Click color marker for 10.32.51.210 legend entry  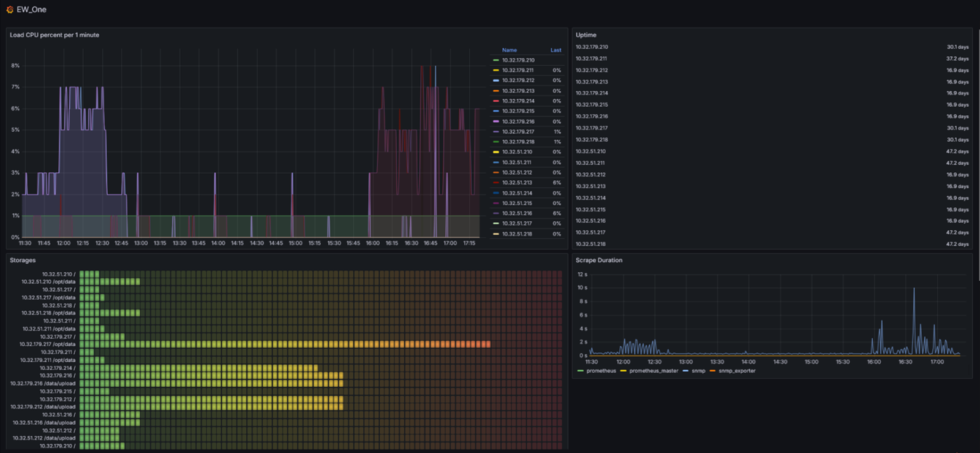click(x=496, y=152)
